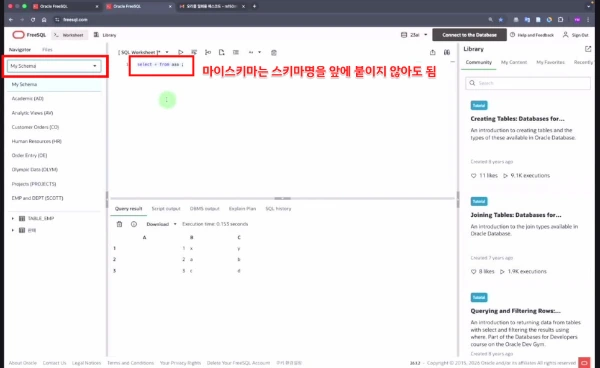Image resolution: width=600 pixels, height=368 pixels.
Task: Select Projects (PROJECTS) schema
Action: coord(54,184)
